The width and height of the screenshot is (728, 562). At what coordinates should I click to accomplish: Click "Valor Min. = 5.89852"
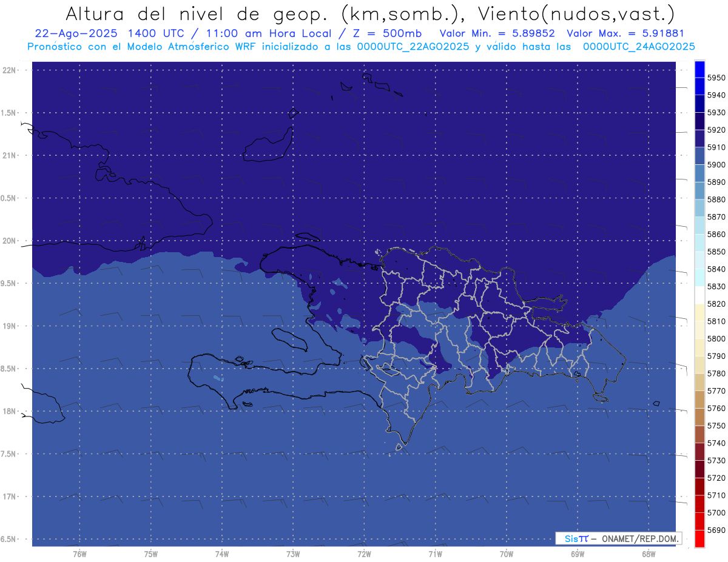(x=497, y=33)
